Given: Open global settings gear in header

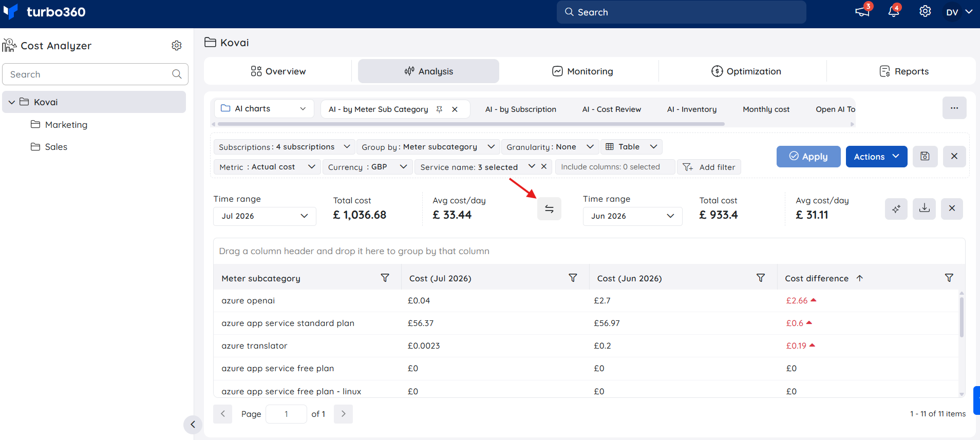Looking at the screenshot, I should (x=925, y=11).
